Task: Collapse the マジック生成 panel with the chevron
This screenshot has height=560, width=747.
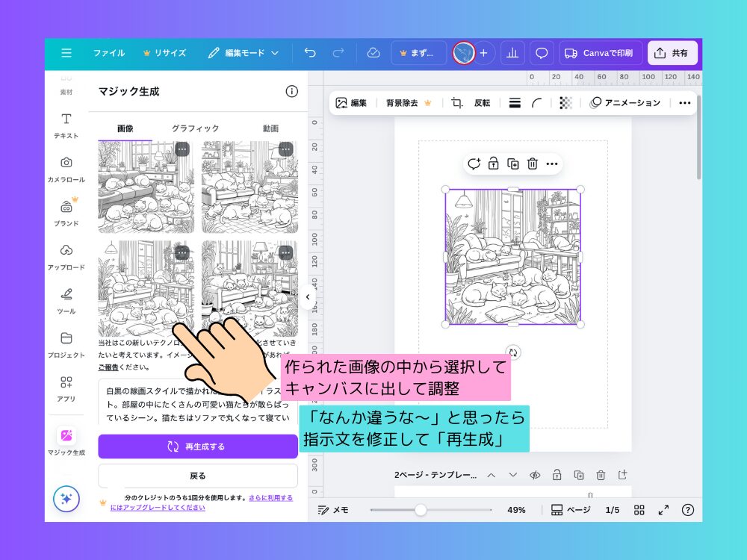Action: tap(307, 296)
